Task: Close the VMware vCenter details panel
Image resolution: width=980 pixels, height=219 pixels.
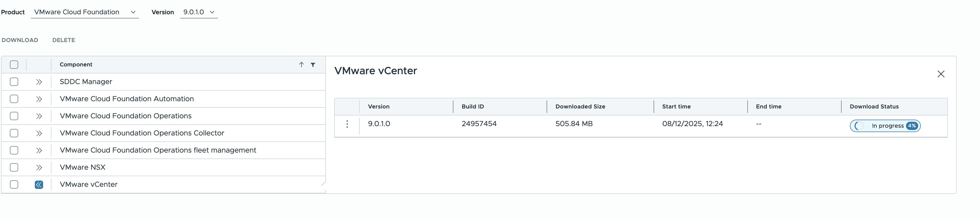Action: [941, 74]
